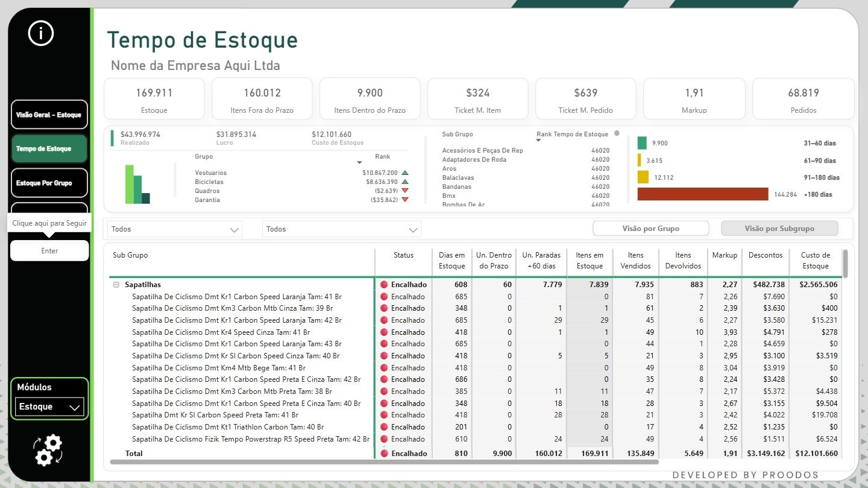Select the Tempo de Estoque navigation tab
Viewport: 868px width, 488px height.
coord(49,148)
